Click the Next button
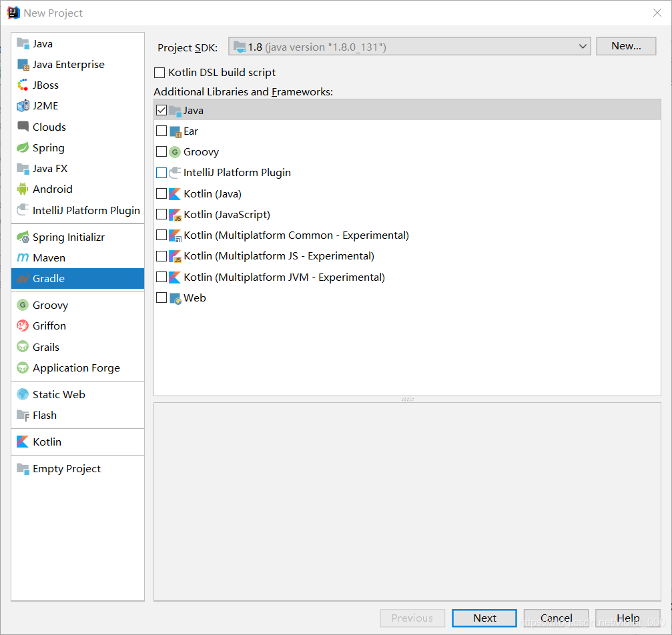Viewport: 672px width, 635px height. [484, 618]
